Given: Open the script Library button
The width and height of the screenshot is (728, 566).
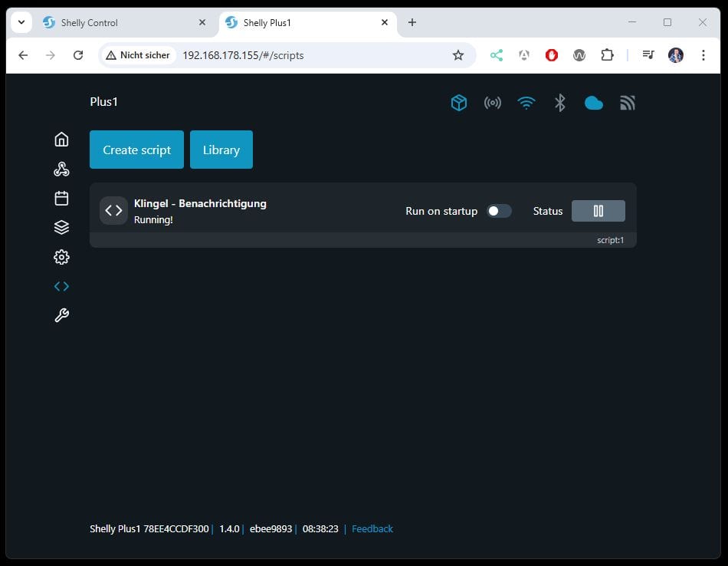Looking at the screenshot, I should pos(221,150).
